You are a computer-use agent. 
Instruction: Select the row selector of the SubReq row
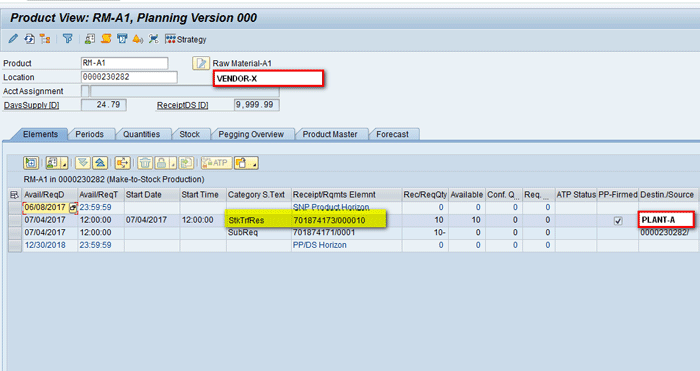coord(15,233)
